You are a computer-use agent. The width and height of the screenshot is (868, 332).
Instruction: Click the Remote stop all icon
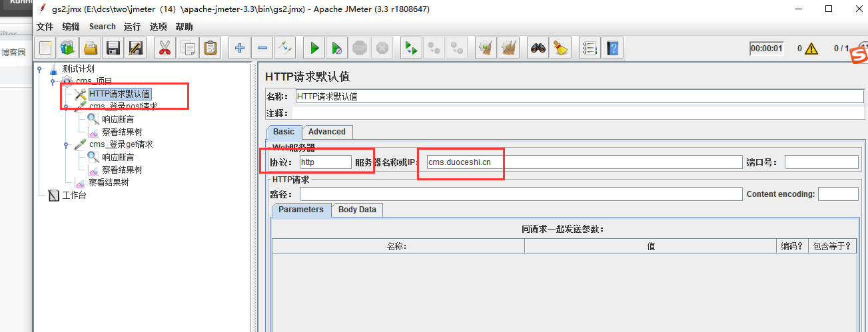434,48
